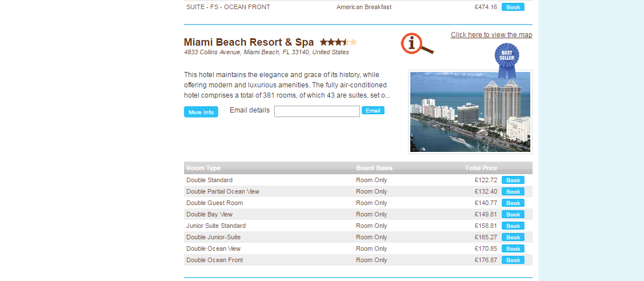
Task: Click the Miami Beach Resort & Spa title
Action: click(249, 42)
